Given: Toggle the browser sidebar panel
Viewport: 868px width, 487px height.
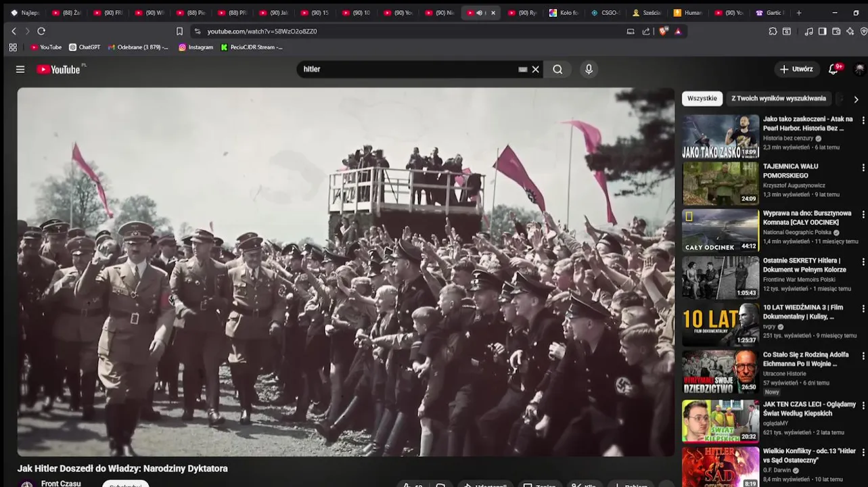Looking at the screenshot, I should click(x=823, y=31).
